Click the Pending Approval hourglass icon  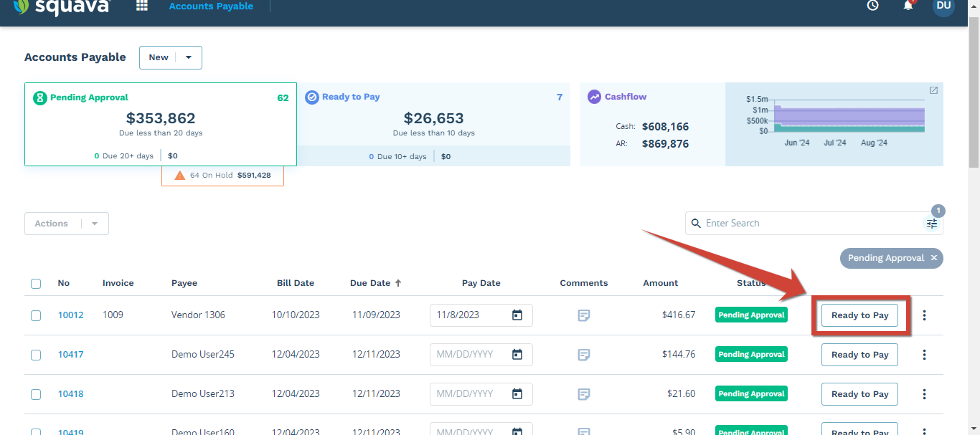[x=40, y=97]
